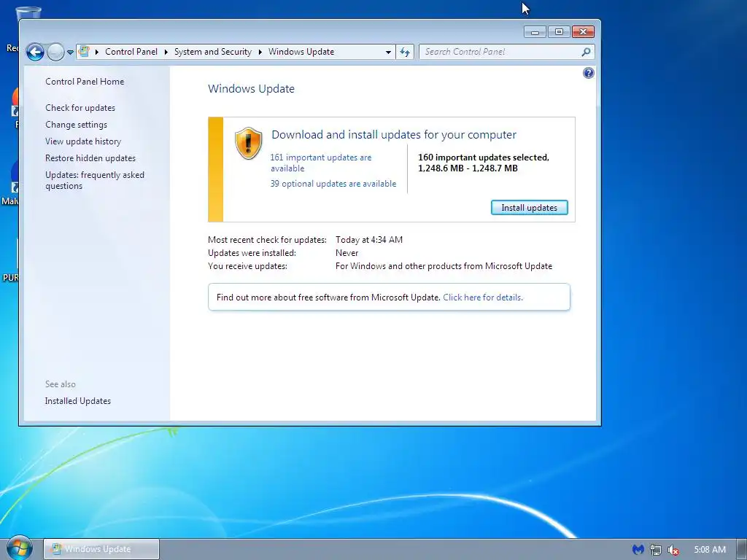The width and height of the screenshot is (747, 560).
Task: Open Click here for details link
Action: (x=483, y=297)
